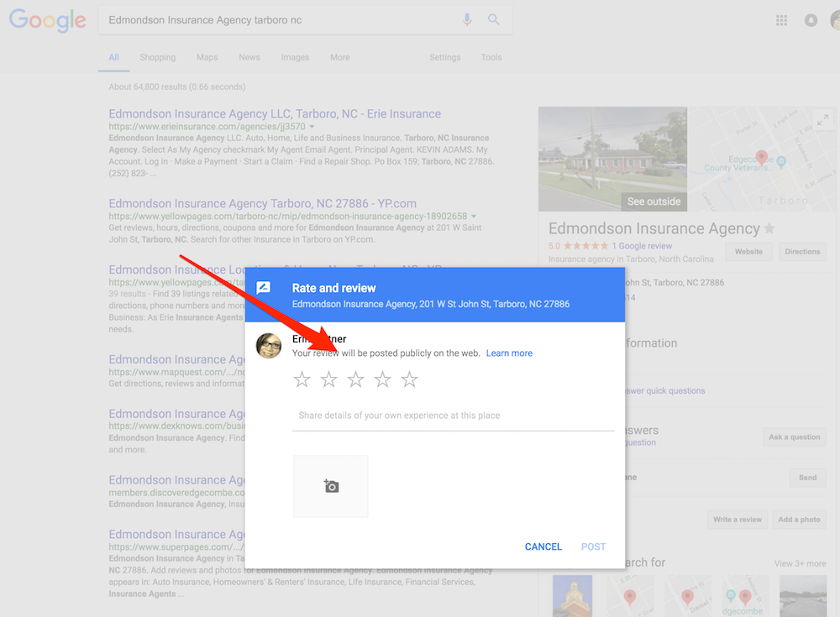Add a photo using the camera icon
Image resolution: width=840 pixels, height=617 pixels.
pyautogui.click(x=331, y=486)
